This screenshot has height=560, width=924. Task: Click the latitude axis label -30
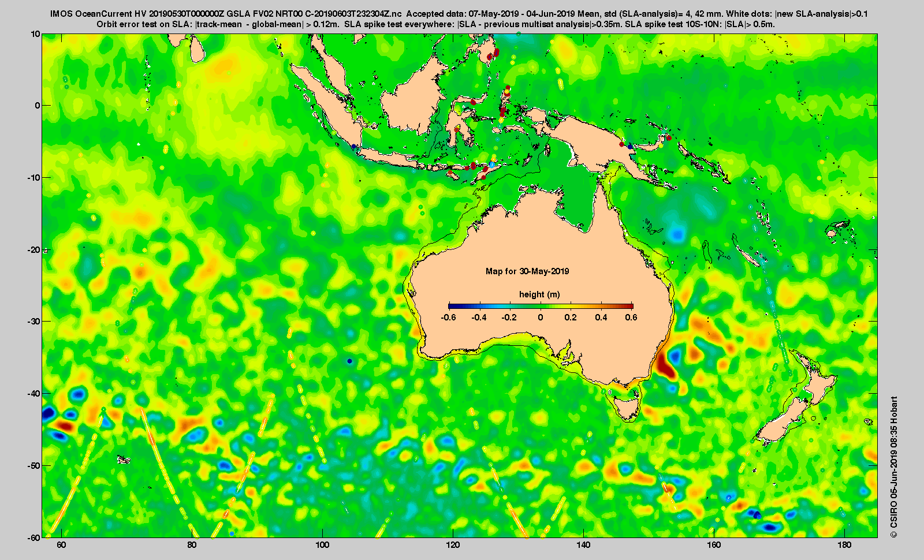33,322
